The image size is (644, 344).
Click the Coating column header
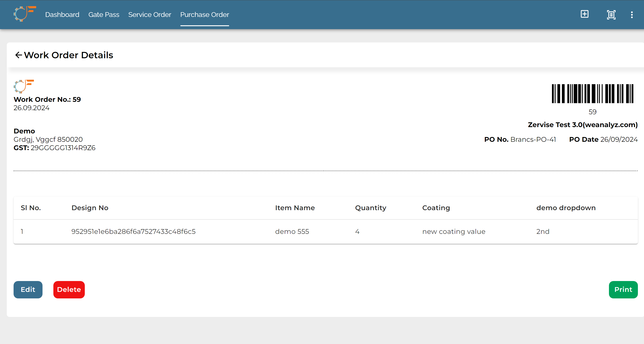click(436, 208)
